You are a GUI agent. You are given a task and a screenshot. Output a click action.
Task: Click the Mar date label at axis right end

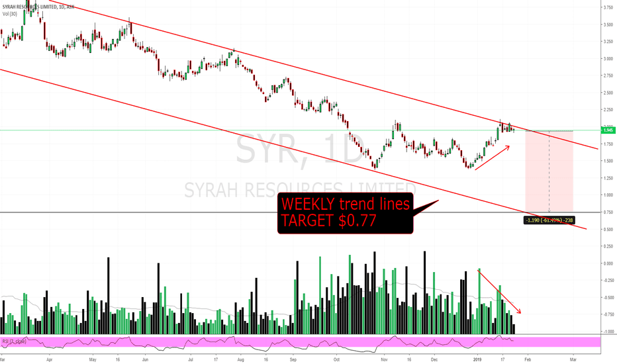[573, 359]
